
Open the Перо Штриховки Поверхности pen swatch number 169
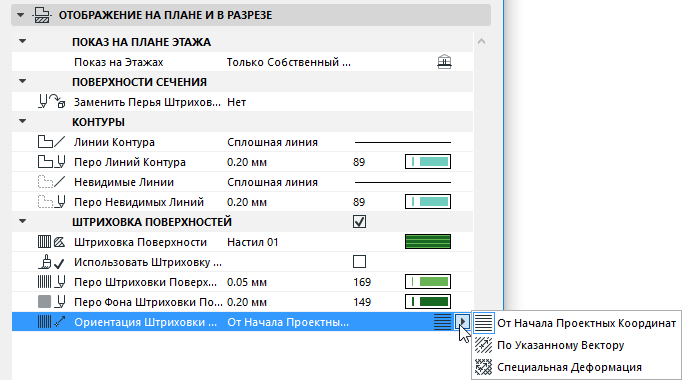coord(428,282)
